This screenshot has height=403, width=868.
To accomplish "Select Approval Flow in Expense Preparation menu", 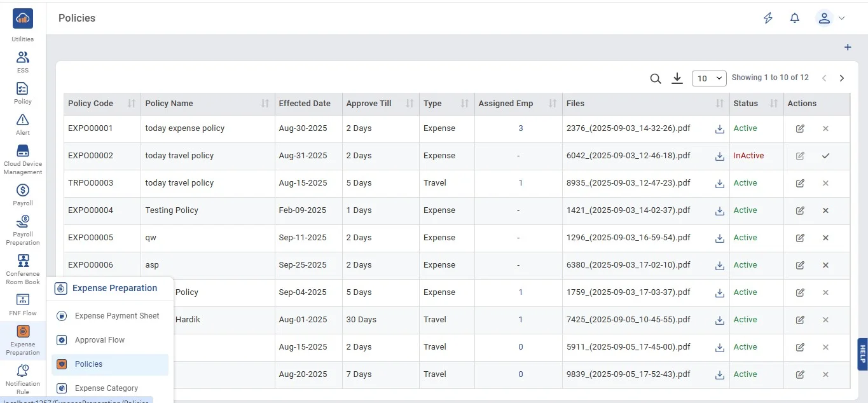I will click(x=100, y=340).
